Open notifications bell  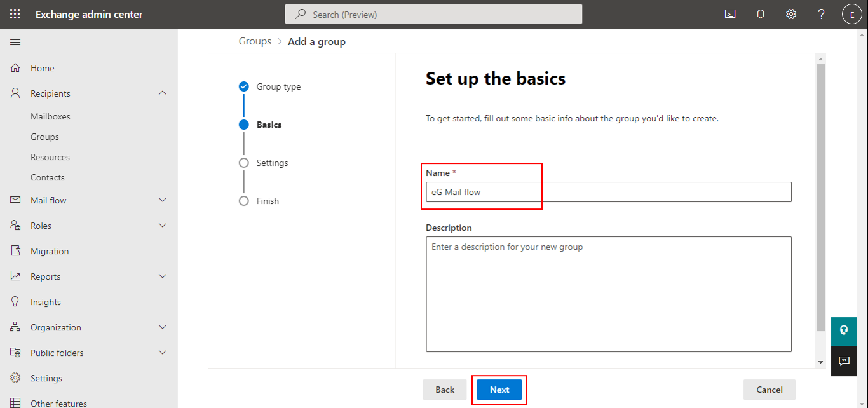tap(761, 14)
